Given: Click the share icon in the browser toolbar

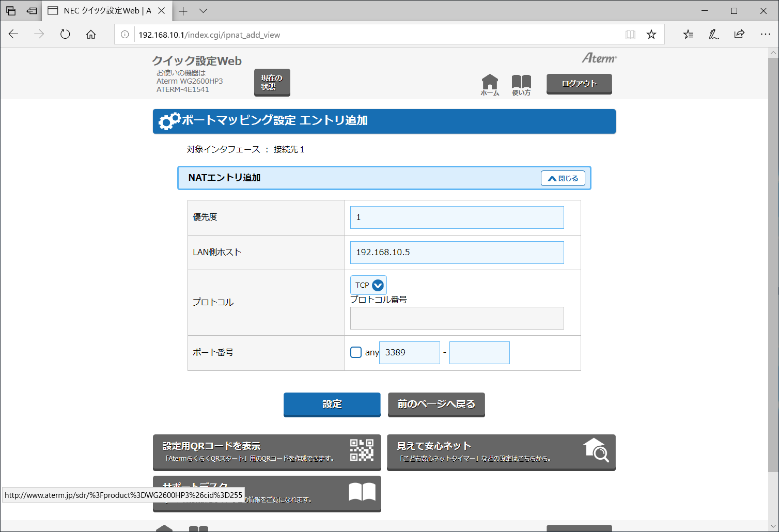Looking at the screenshot, I should 739,34.
